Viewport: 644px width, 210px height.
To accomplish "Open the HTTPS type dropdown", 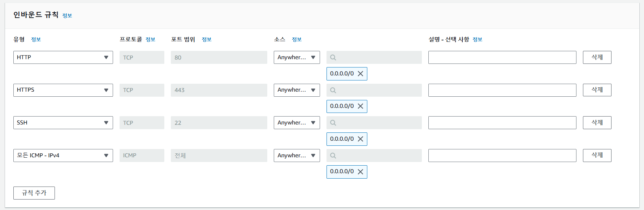I will click(x=63, y=90).
